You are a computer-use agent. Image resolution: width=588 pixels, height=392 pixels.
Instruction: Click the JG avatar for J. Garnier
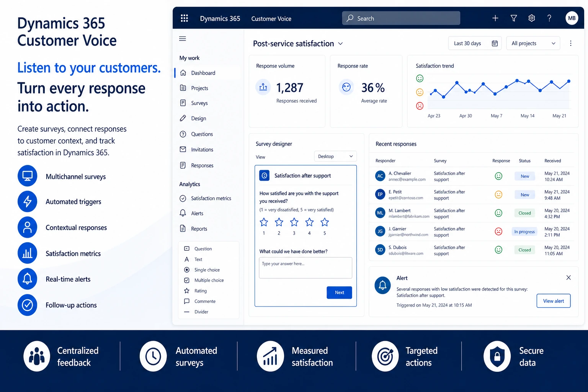point(380,231)
